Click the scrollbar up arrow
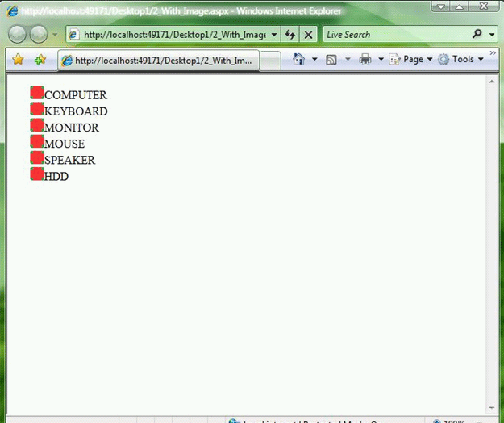Screen dimensions: 504x423 click(x=491, y=82)
